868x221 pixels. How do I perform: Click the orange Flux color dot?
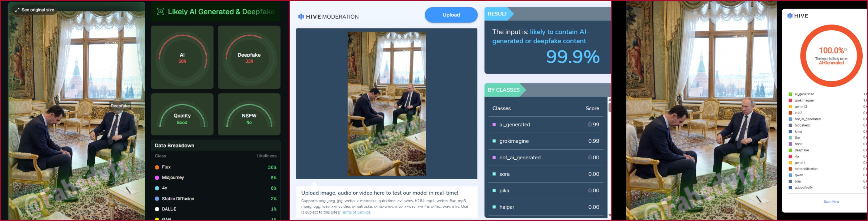point(157,167)
